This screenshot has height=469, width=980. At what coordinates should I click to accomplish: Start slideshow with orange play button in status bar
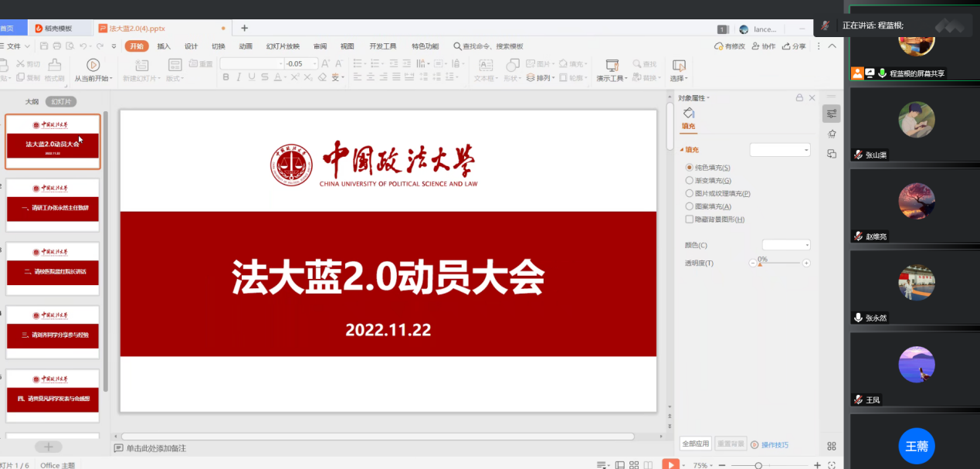pos(670,464)
